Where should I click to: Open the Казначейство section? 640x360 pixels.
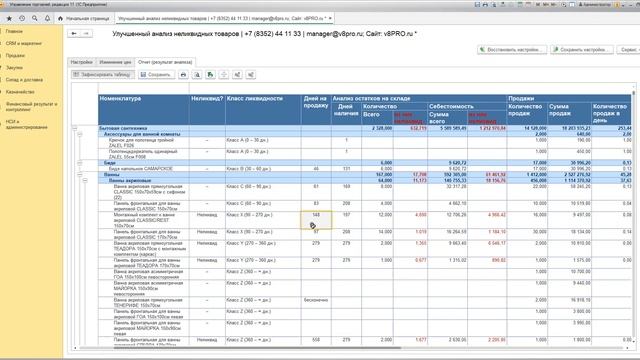tap(20, 92)
